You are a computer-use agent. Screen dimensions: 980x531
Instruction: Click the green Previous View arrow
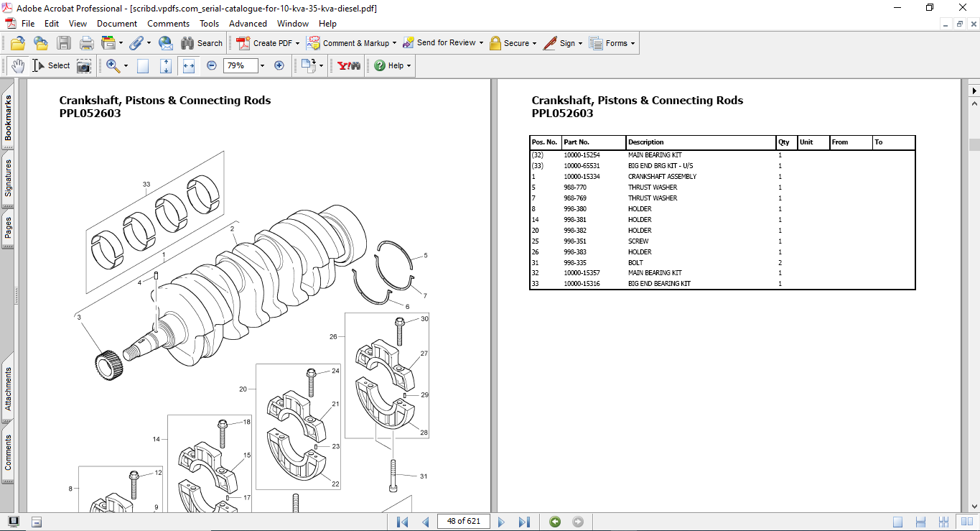(x=554, y=522)
